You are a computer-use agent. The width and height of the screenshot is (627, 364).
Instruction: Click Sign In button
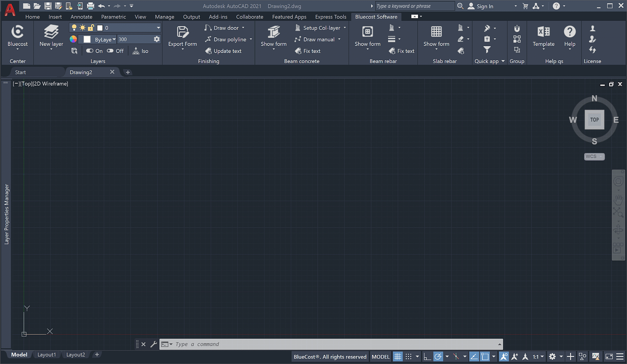(481, 6)
